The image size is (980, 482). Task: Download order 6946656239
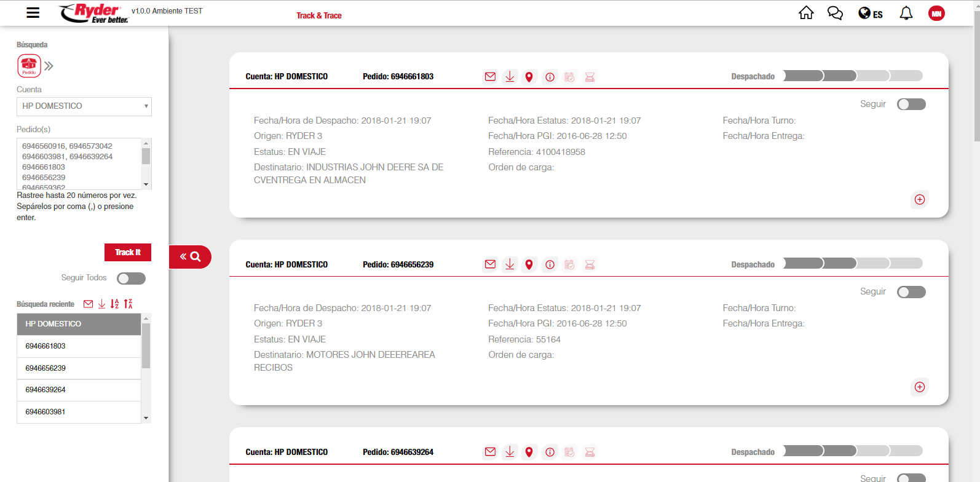click(x=510, y=264)
